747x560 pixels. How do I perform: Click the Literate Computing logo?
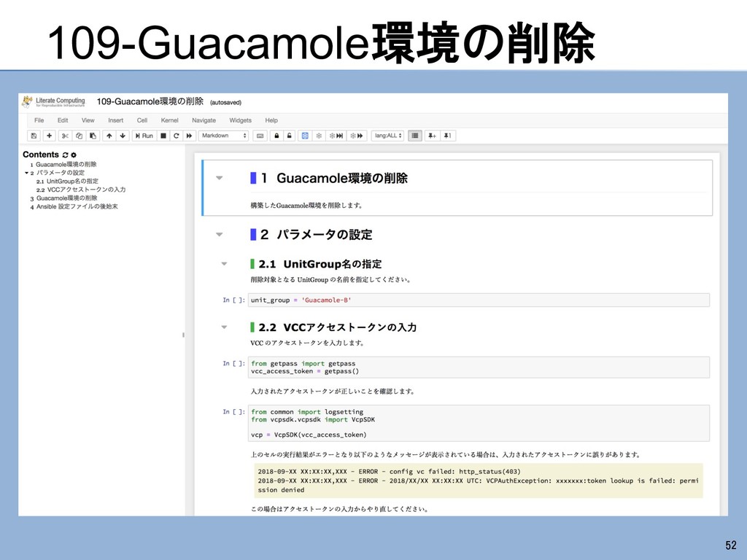point(53,101)
